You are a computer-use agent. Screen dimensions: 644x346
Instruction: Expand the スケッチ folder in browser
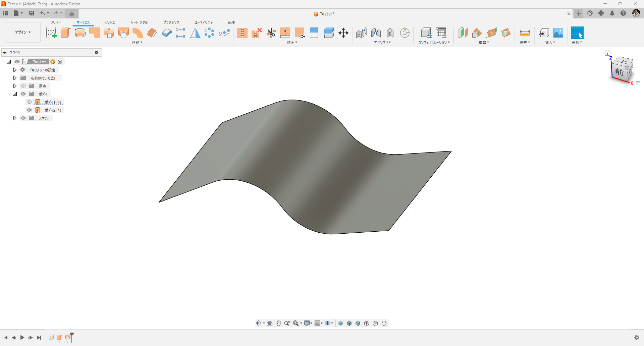pyautogui.click(x=15, y=118)
